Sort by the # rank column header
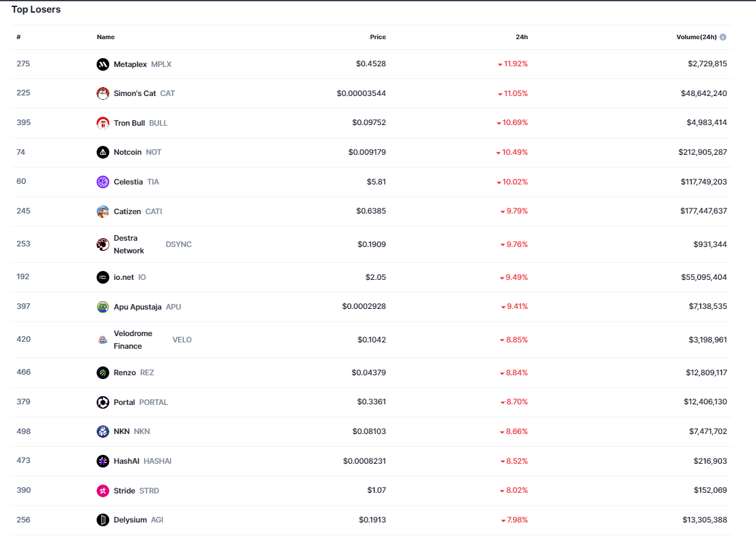Viewport: 756px width, 537px height. [x=18, y=37]
